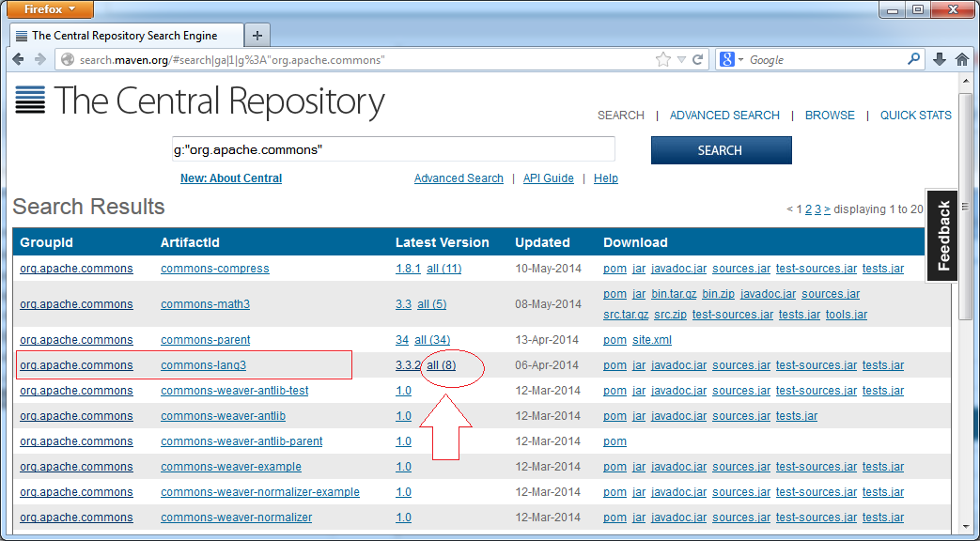Image resolution: width=980 pixels, height=541 pixels.
Task: Open org.apache.commons GroupId in commons-compress row
Action: (x=76, y=269)
